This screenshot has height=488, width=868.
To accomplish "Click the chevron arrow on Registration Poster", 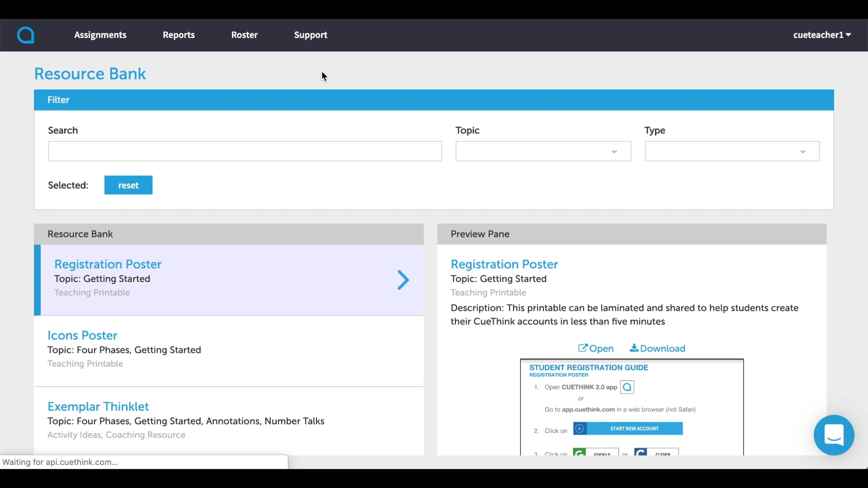I will [403, 280].
